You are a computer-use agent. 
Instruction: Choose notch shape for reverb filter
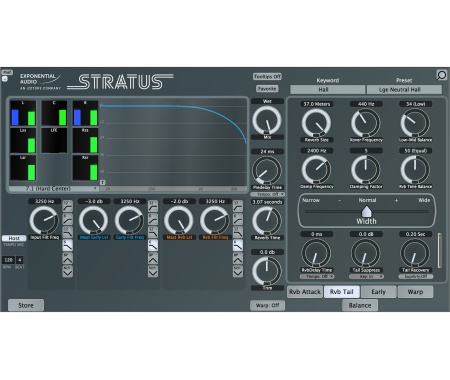(238, 271)
